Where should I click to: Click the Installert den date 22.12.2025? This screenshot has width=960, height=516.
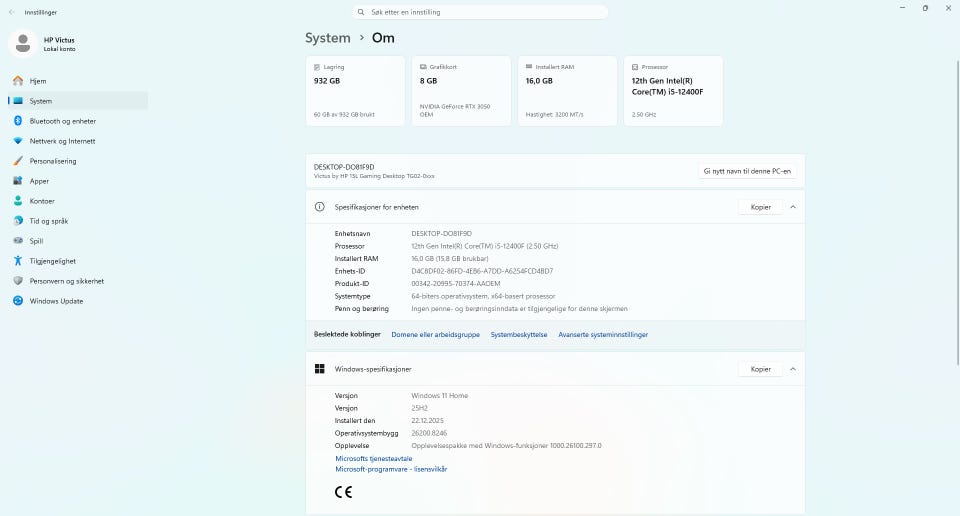[x=427, y=421]
